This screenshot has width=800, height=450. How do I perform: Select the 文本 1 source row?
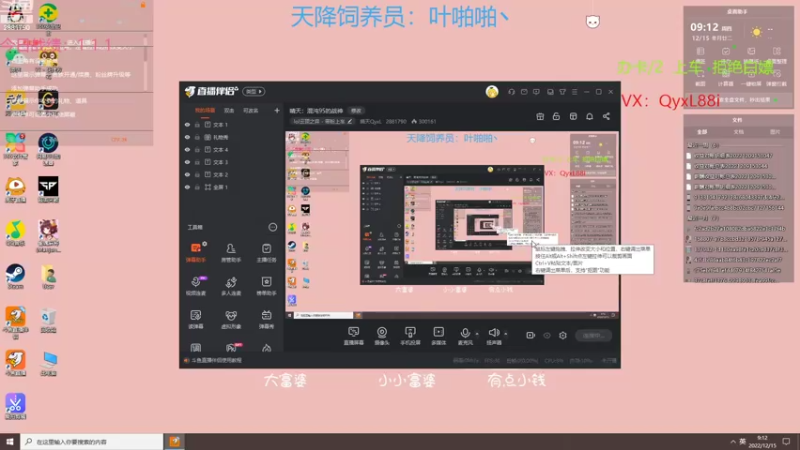tap(231, 124)
